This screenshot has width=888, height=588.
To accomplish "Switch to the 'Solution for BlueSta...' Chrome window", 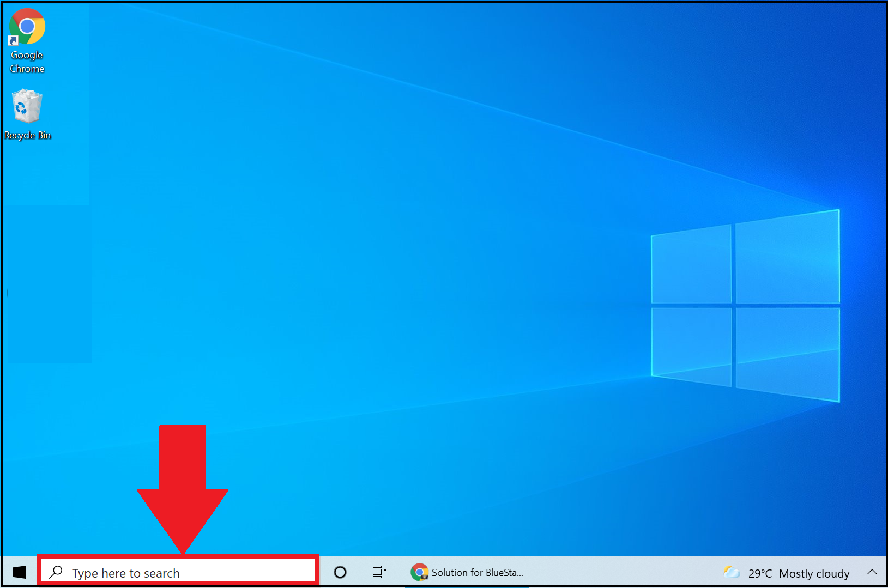I will pyautogui.click(x=467, y=572).
